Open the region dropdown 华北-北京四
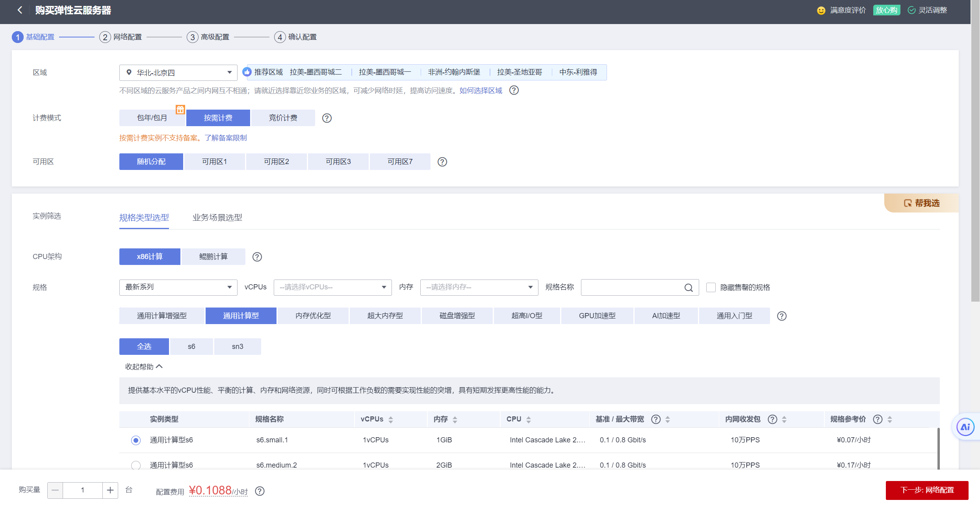The width and height of the screenshot is (980, 509). pyautogui.click(x=178, y=73)
